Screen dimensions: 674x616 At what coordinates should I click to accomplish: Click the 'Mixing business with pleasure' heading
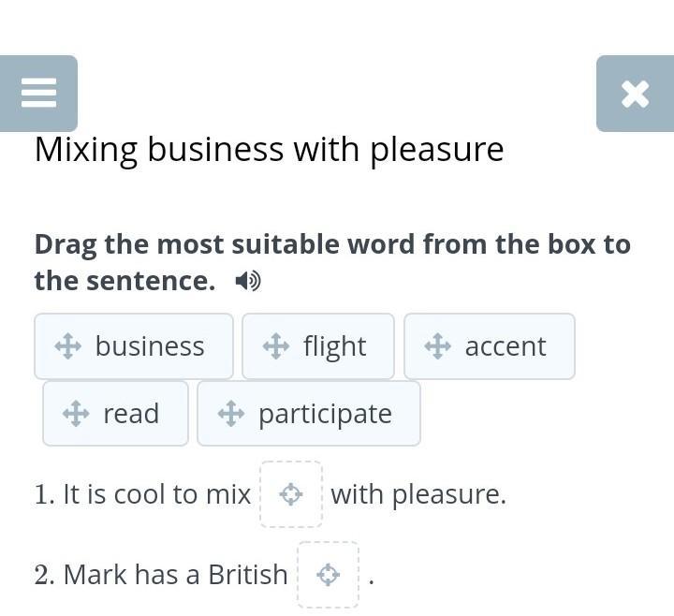click(269, 150)
